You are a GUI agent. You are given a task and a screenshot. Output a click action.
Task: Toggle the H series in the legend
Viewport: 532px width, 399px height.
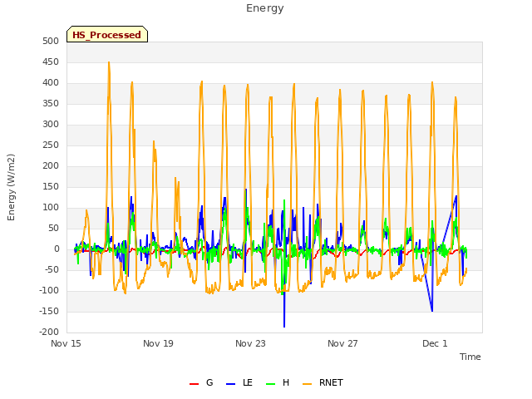(278, 382)
